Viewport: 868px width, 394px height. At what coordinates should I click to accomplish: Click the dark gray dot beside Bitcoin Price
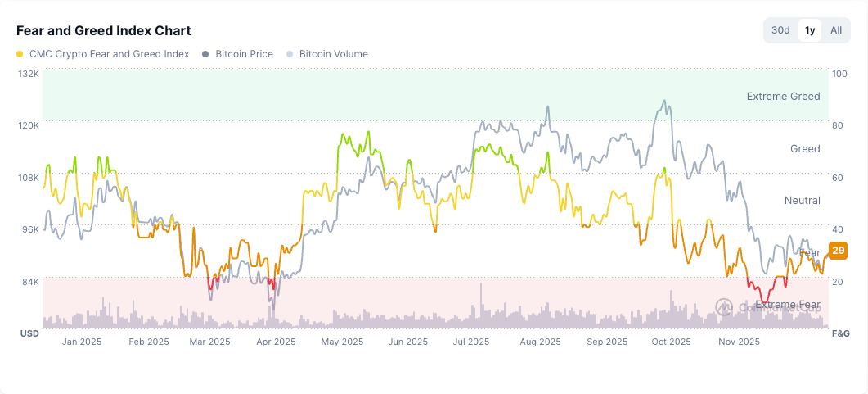pos(205,54)
